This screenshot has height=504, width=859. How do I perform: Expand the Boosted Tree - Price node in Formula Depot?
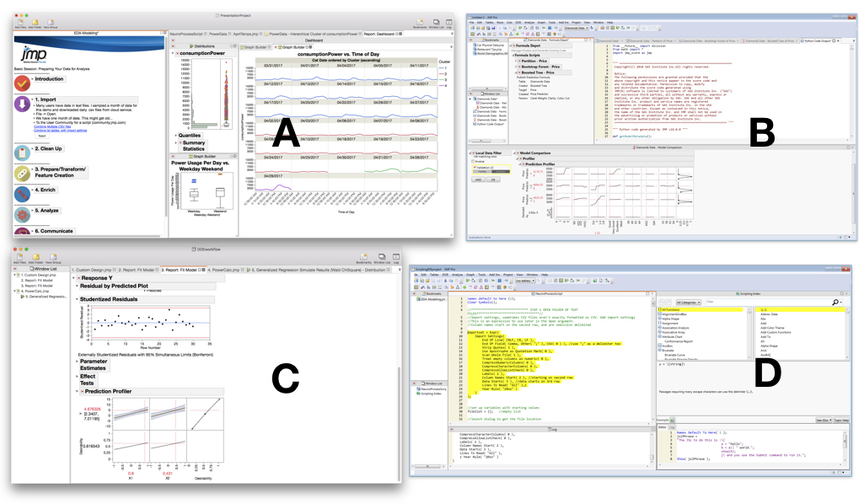point(516,72)
